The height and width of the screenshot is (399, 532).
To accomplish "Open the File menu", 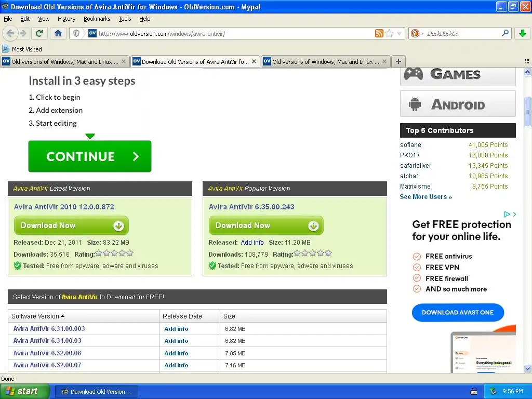I will [8, 19].
